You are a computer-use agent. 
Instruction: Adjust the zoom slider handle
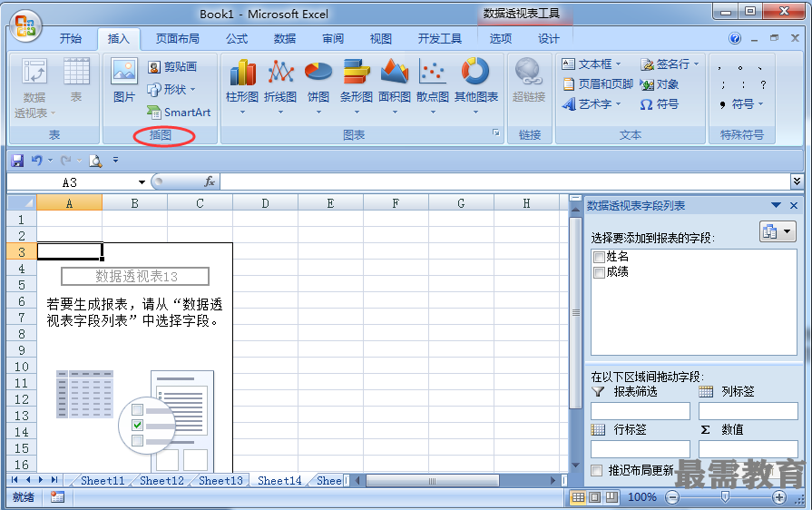coord(726,497)
